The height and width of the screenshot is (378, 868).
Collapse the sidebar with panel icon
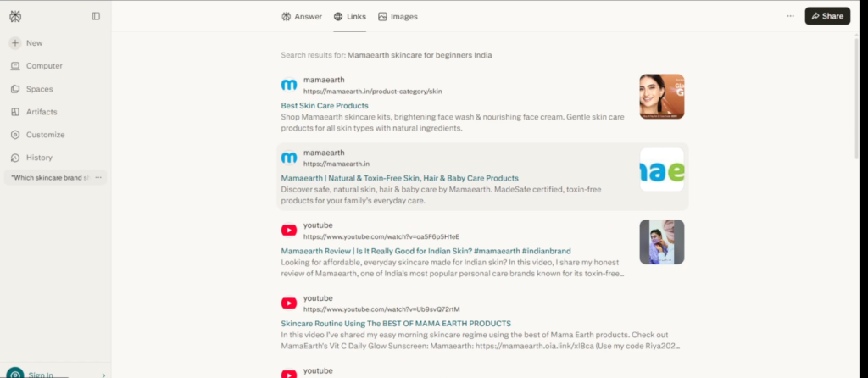[96, 17]
